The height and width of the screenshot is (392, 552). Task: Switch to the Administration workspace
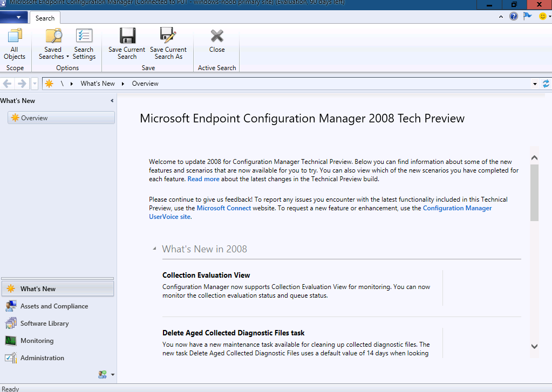[58, 358]
